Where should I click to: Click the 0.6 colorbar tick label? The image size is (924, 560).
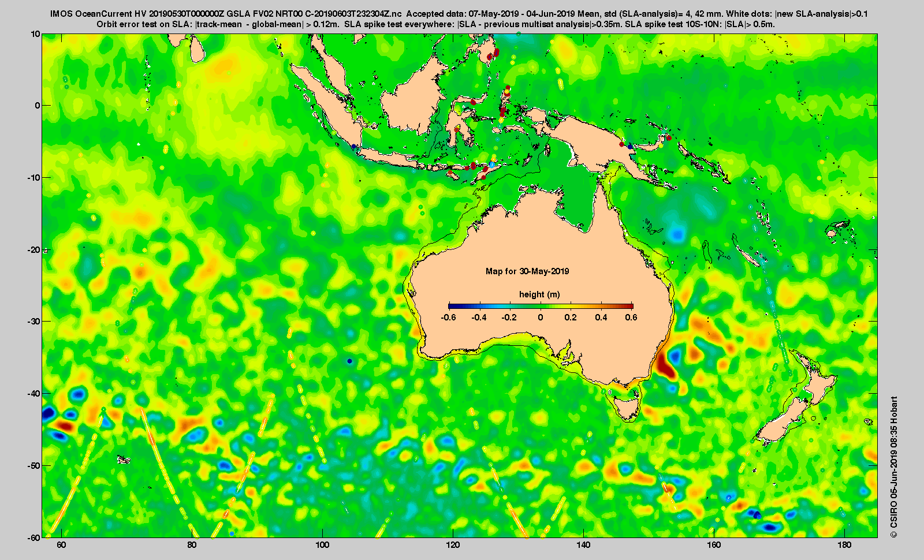tap(631, 318)
